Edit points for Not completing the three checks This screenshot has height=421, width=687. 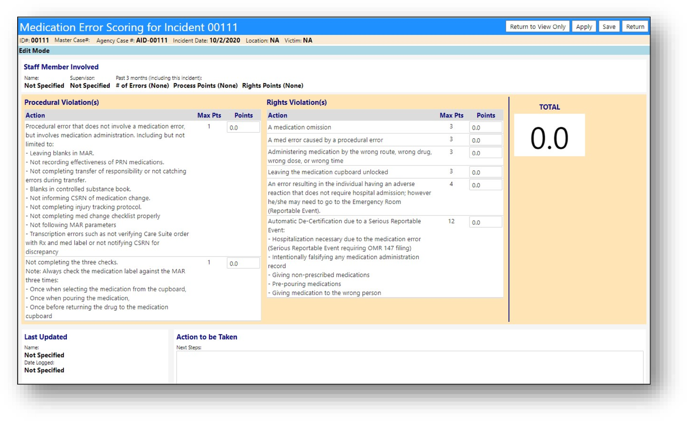point(243,263)
